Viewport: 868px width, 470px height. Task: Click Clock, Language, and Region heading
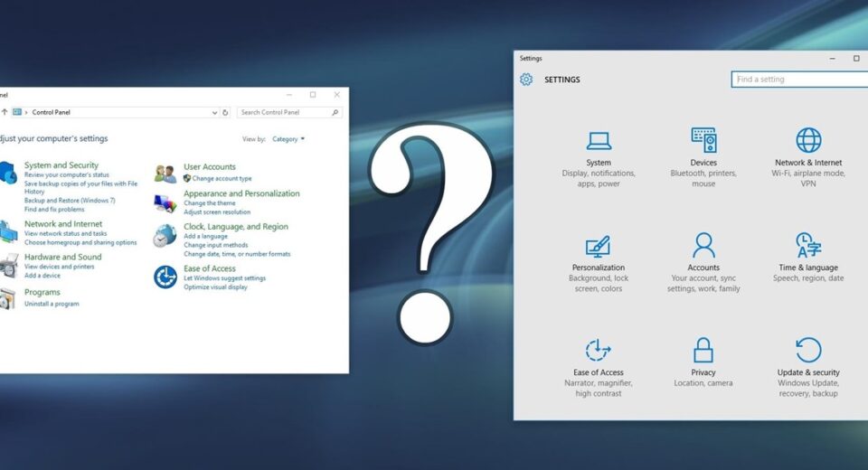click(x=236, y=227)
